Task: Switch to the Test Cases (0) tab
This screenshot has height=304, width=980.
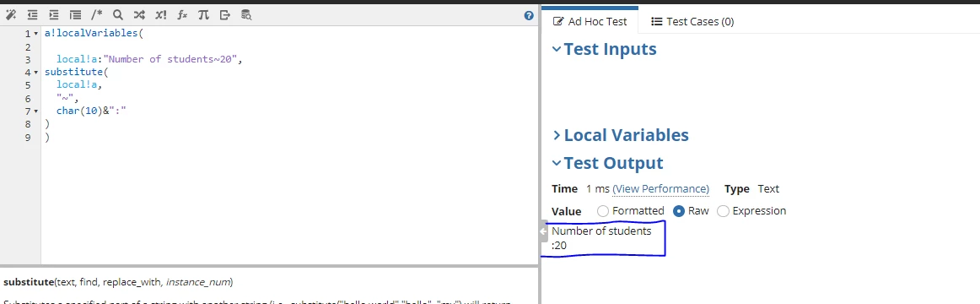Action: pyautogui.click(x=692, y=21)
